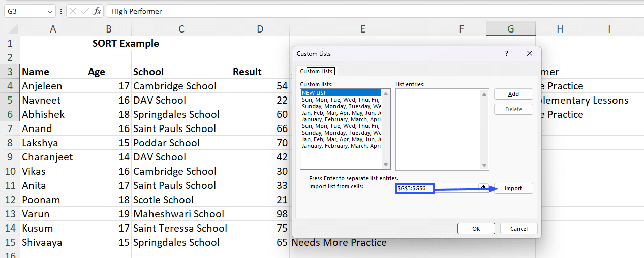Click the cell containing Lakshya

click(53, 143)
